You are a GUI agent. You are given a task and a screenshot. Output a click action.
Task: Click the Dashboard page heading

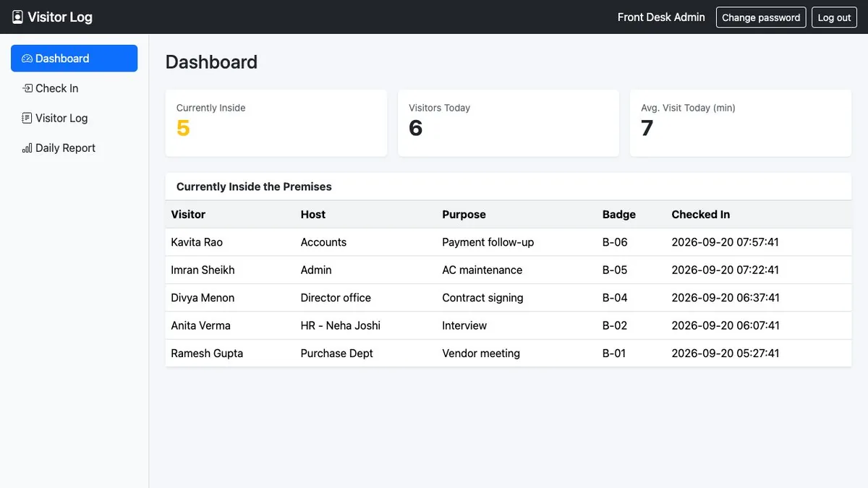(211, 62)
